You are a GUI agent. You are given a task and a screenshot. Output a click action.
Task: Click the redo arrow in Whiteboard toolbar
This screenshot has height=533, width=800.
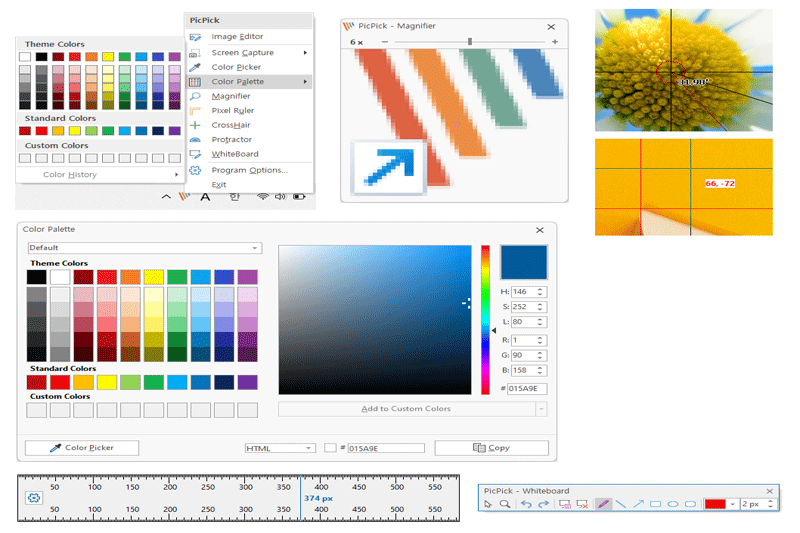tap(543, 504)
